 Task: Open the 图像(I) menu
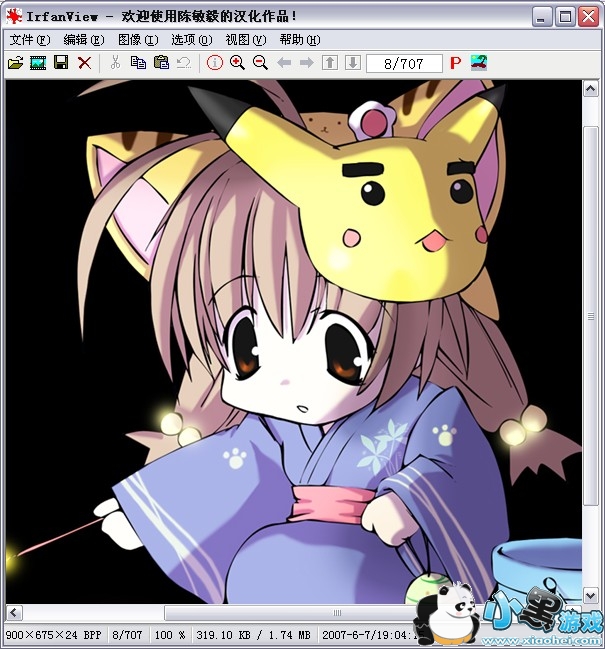click(138, 40)
